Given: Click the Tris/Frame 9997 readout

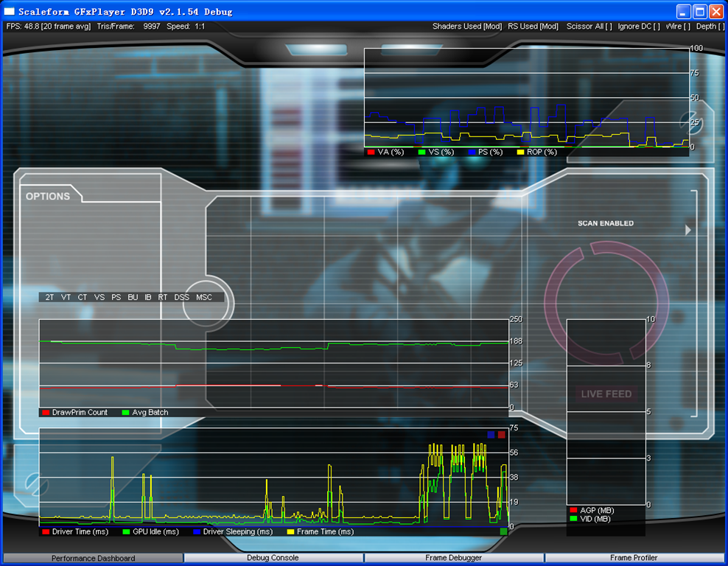Looking at the screenshot, I should 129,27.
